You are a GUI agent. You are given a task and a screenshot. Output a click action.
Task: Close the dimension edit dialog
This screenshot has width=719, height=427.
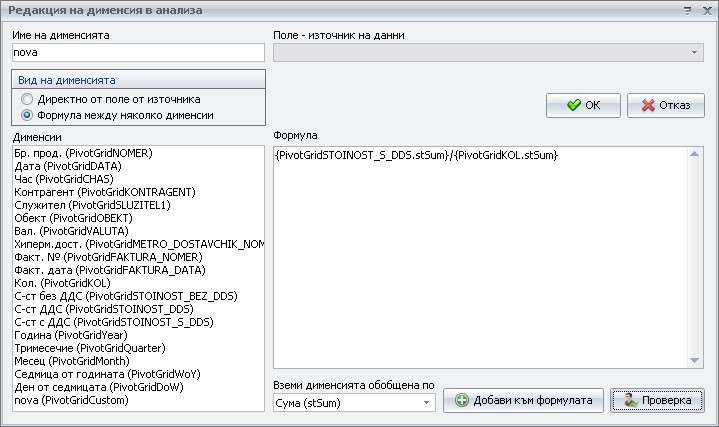(x=707, y=11)
